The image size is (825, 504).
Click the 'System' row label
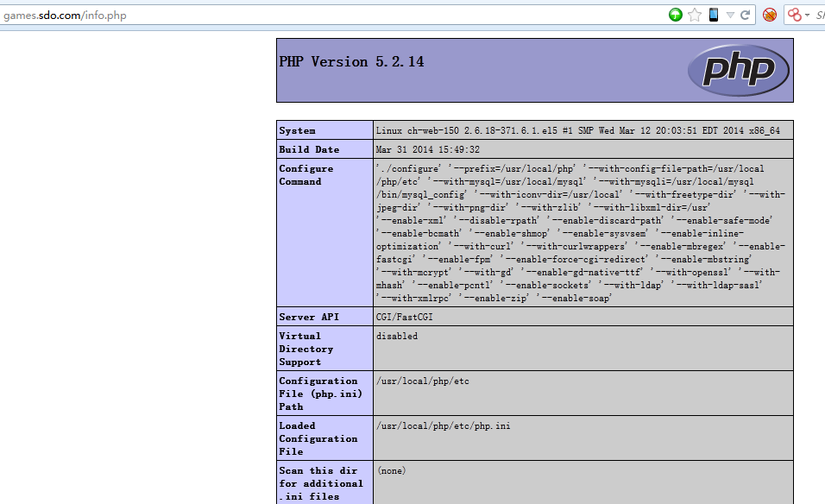297,130
